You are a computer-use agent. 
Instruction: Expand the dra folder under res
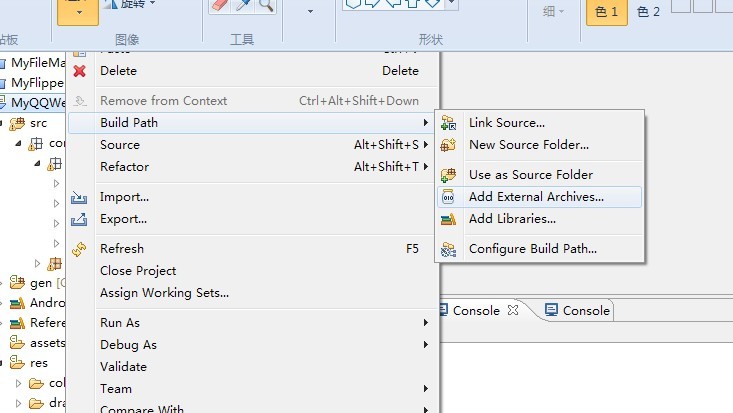click(x=18, y=403)
